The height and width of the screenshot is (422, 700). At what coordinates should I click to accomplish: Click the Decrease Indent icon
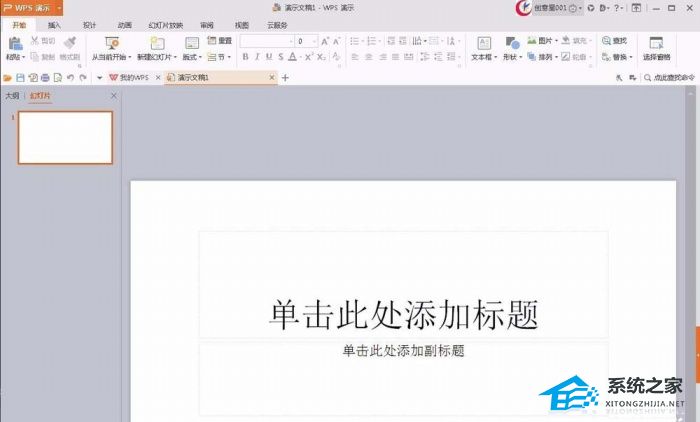391,41
